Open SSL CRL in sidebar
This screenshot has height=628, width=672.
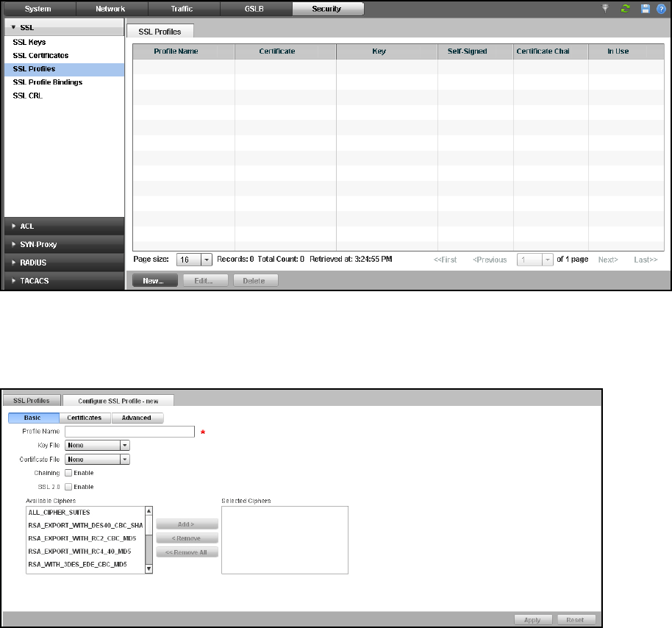(x=64, y=96)
